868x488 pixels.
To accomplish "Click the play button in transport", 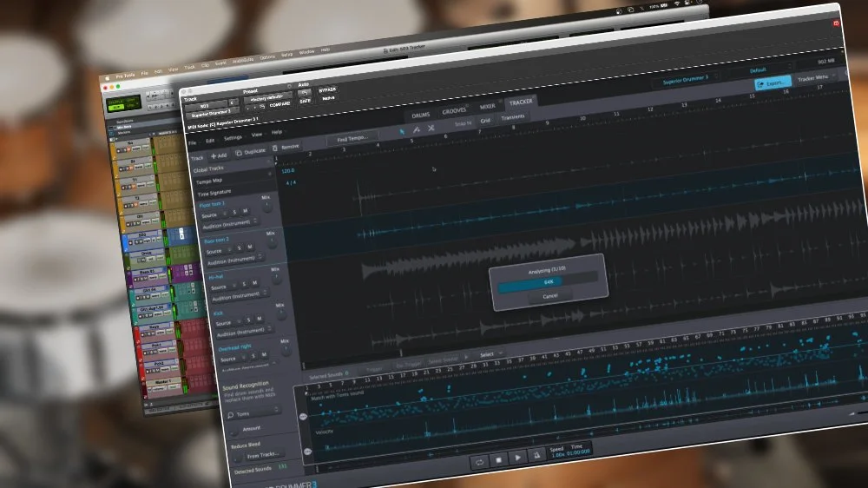I will [517, 458].
